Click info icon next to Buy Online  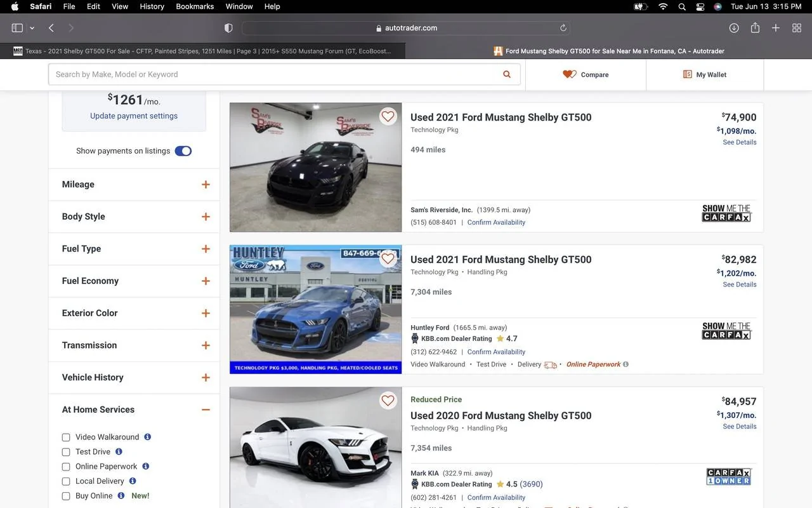coord(121,495)
